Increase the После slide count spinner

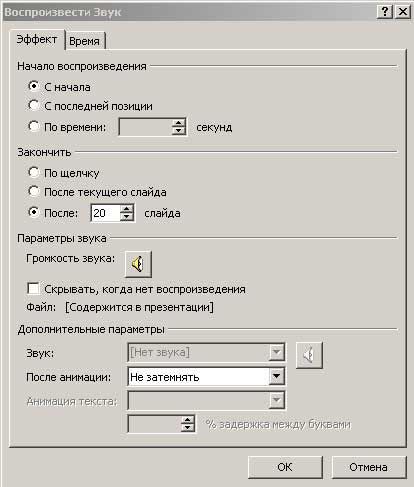(x=127, y=209)
